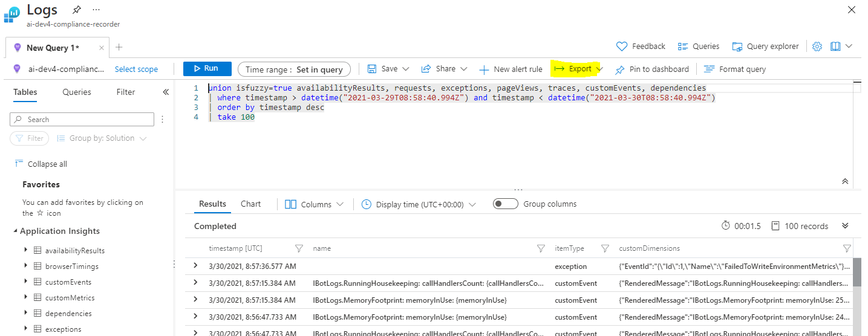Open Query explorer

[765, 47]
